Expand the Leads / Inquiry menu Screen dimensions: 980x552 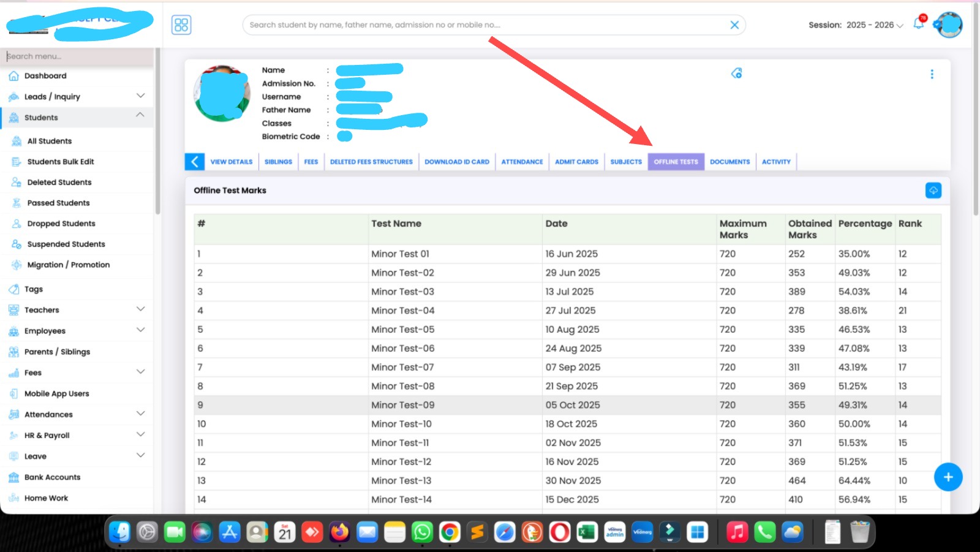pos(140,96)
